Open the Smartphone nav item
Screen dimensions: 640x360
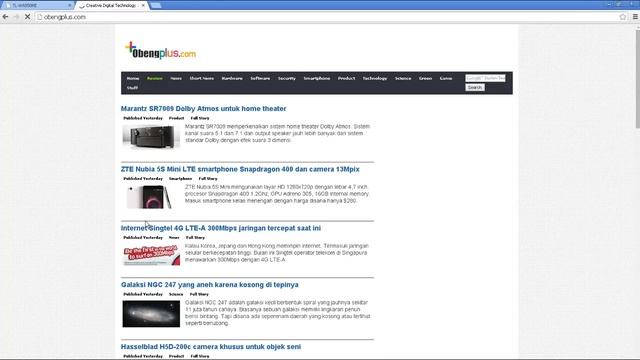tap(317, 78)
